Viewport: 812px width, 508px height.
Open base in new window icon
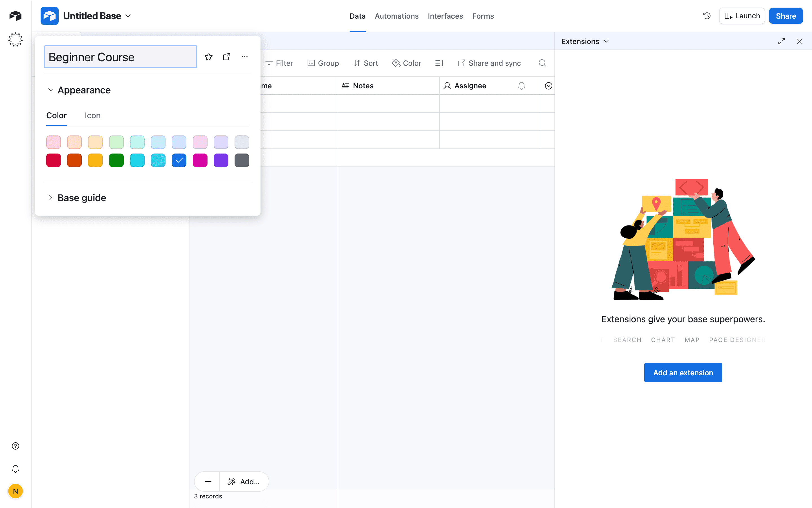(227, 56)
